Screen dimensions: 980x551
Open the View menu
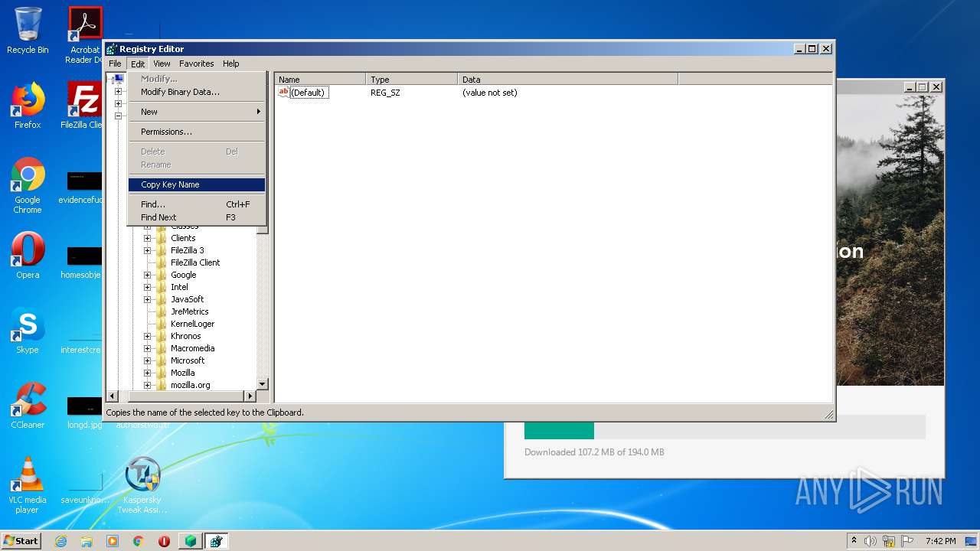(x=162, y=64)
